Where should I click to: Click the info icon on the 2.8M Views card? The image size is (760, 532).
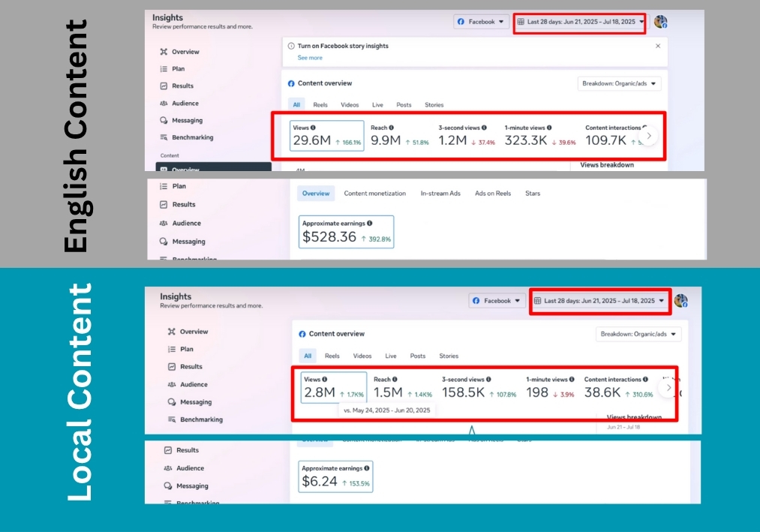click(x=325, y=379)
